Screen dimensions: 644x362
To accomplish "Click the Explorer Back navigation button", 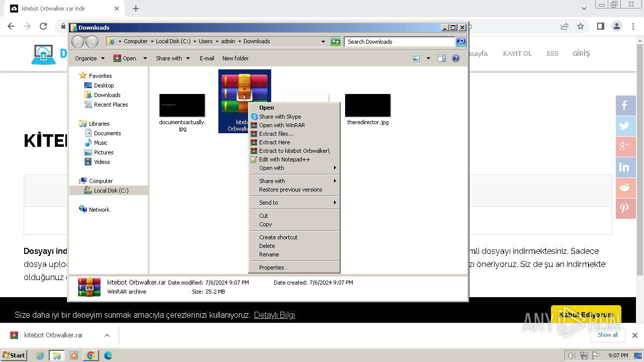I will pyautogui.click(x=77, y=42).
